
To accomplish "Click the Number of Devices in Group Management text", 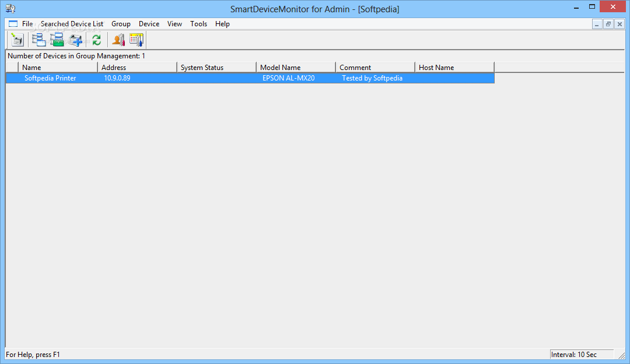I will coord(76,56).
